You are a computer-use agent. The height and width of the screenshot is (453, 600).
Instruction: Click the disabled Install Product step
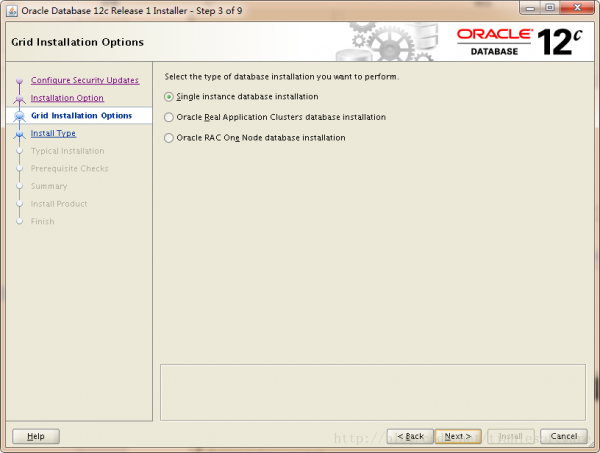click(x=59, y=204)
